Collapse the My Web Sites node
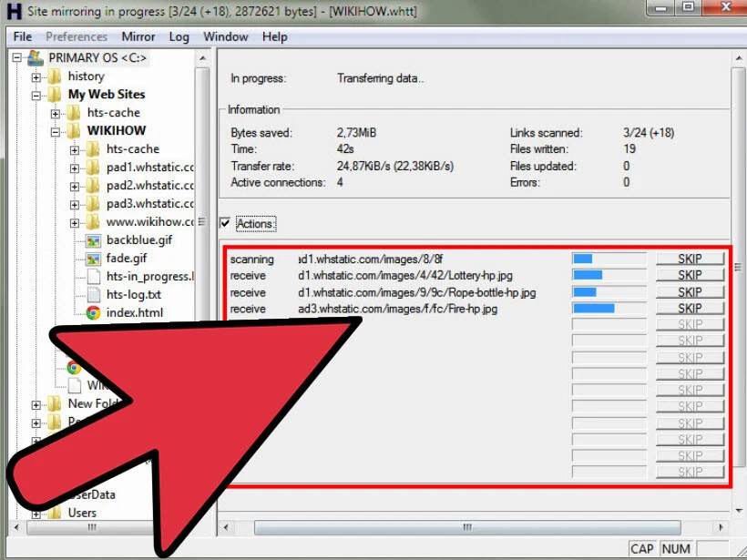 coord(36,94)
